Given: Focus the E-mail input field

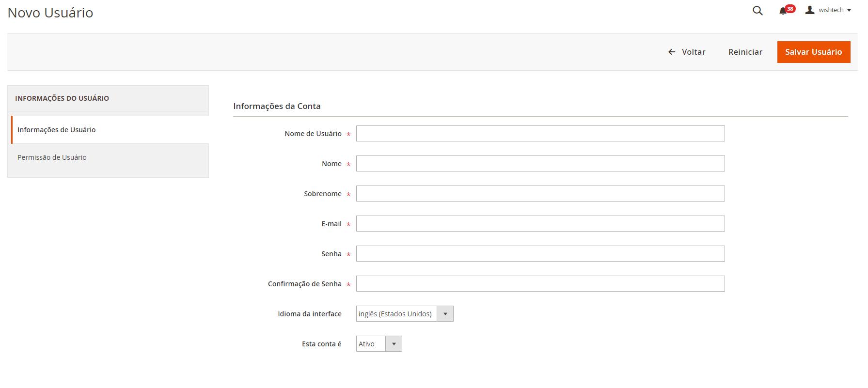Looking at the screenshot, I should (x=540, y=224).
